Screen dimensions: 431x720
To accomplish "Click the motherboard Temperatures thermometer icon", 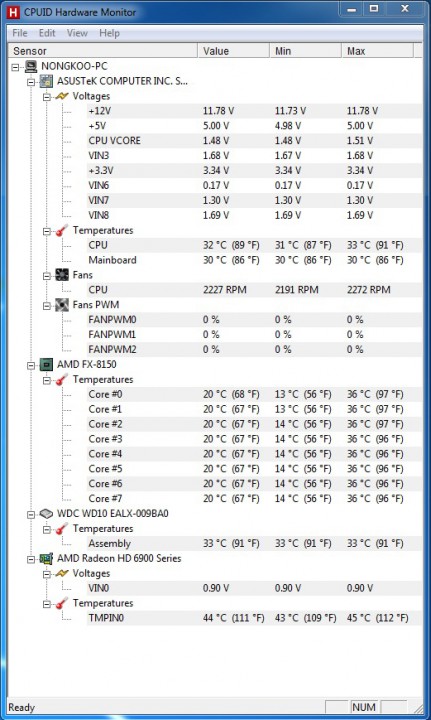I will (62, 230).
